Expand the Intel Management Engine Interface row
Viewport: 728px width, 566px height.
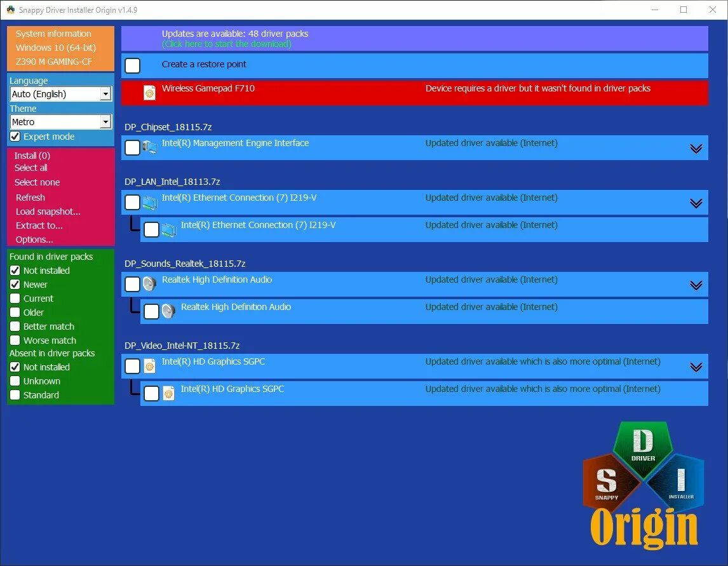coord(696,149)
